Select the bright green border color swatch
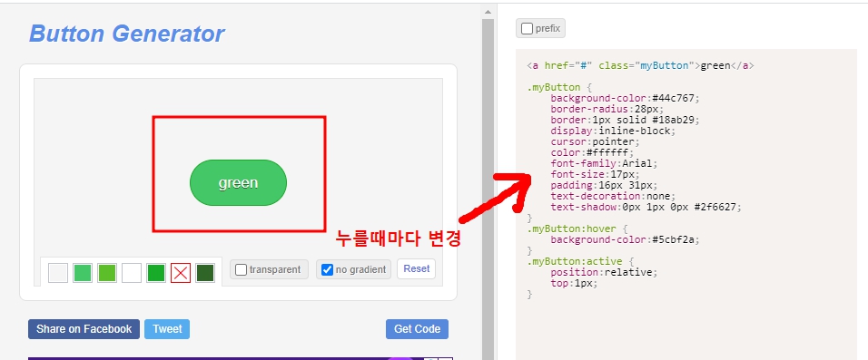This screenshot has width=868, height=360. (x=156, y=273)
